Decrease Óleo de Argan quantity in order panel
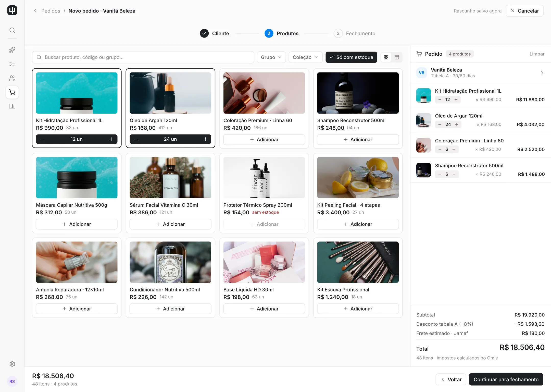 pyautogui.click(x=440, y=124)
